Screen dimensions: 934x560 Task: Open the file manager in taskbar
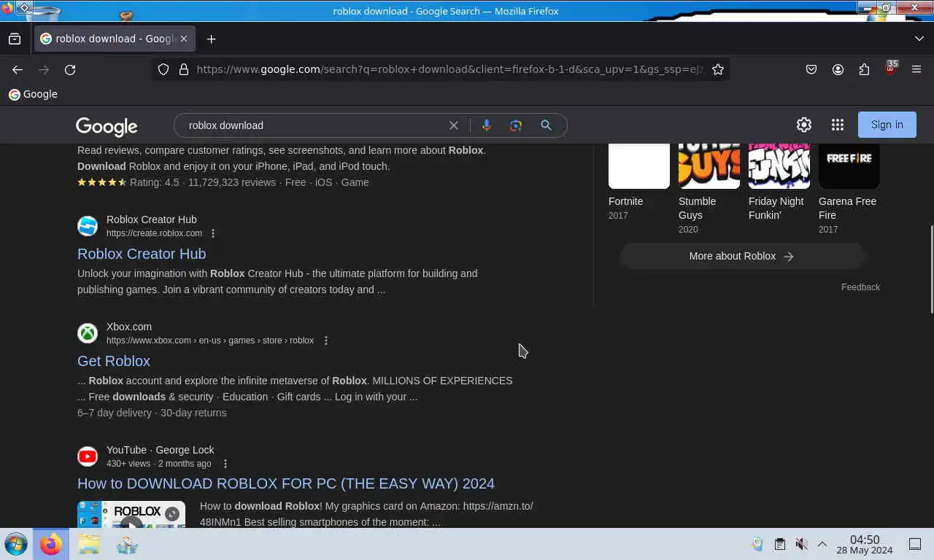(89, 544)
